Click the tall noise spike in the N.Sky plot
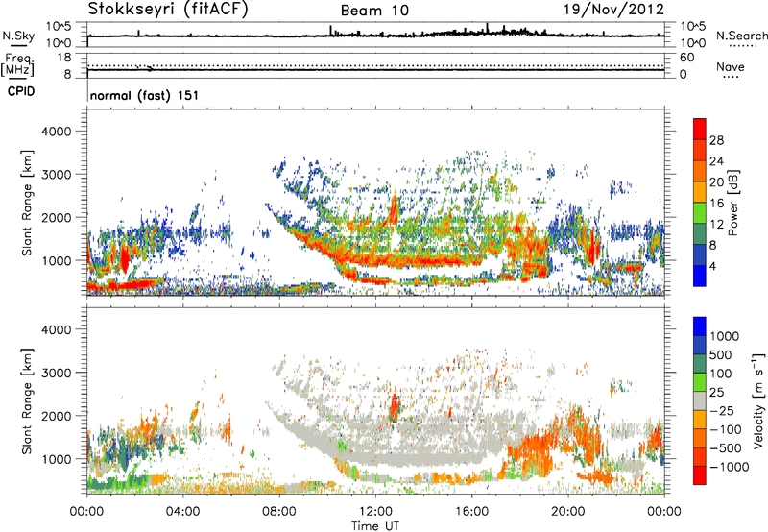The height and width of the screenshot is (532, 768). click(487, 28)
